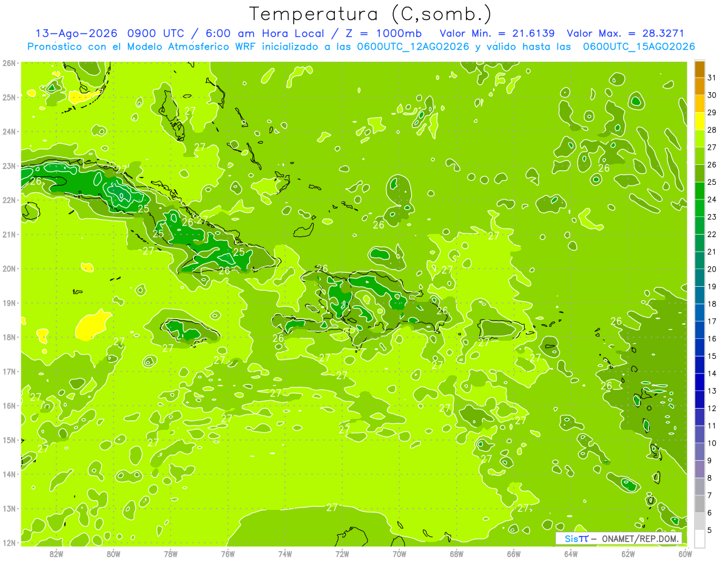Click the 24N latitude axis label

point(8,131)
